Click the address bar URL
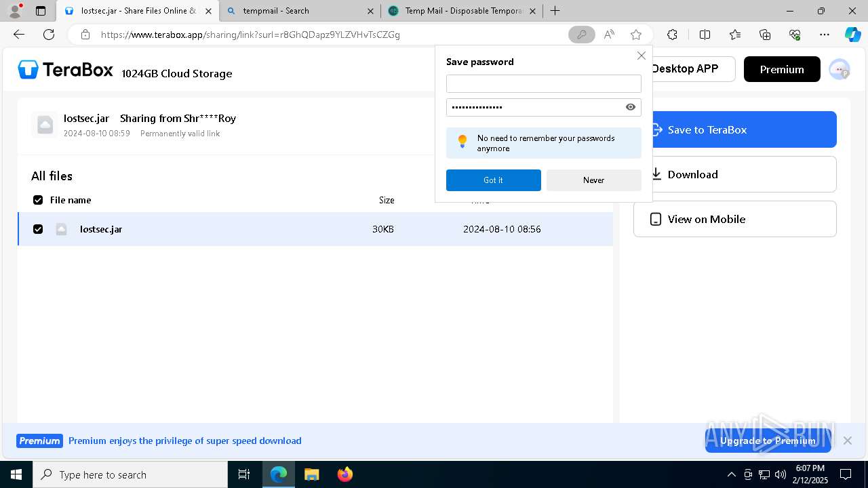The image size is (868, 488). pyautogui.click(x=250, y=35)
